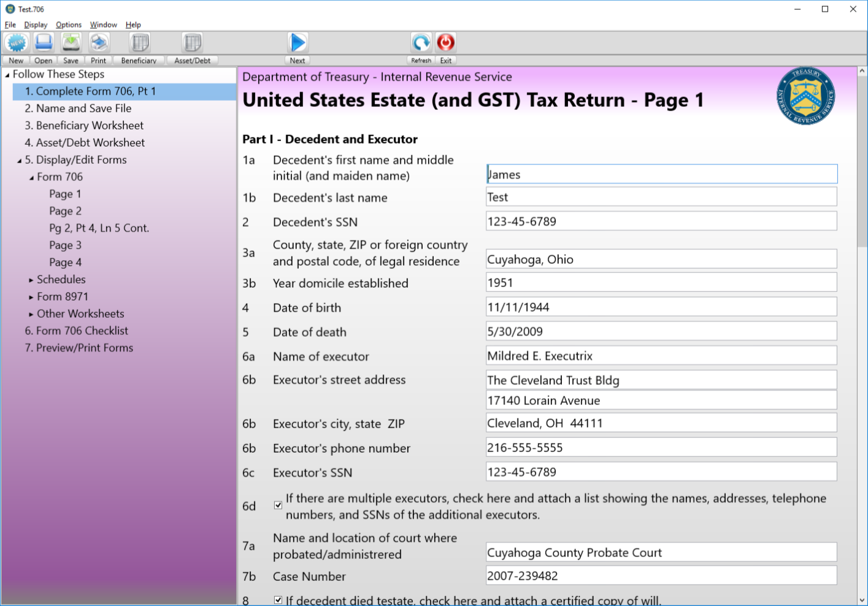
Task: Click the Name of executor field
Action: (x=661, y=356)
